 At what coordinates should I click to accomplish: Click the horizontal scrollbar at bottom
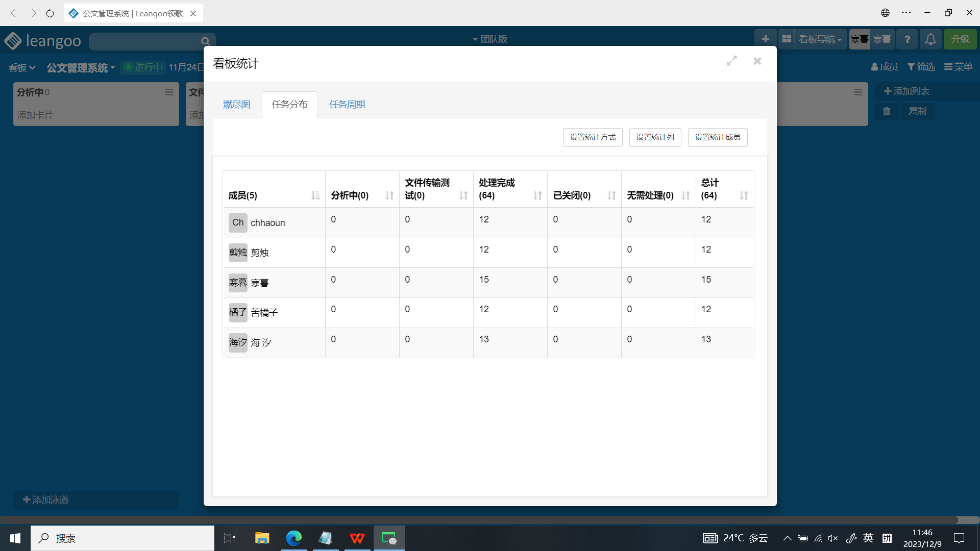pyautogui.click(x=479, y=520)
